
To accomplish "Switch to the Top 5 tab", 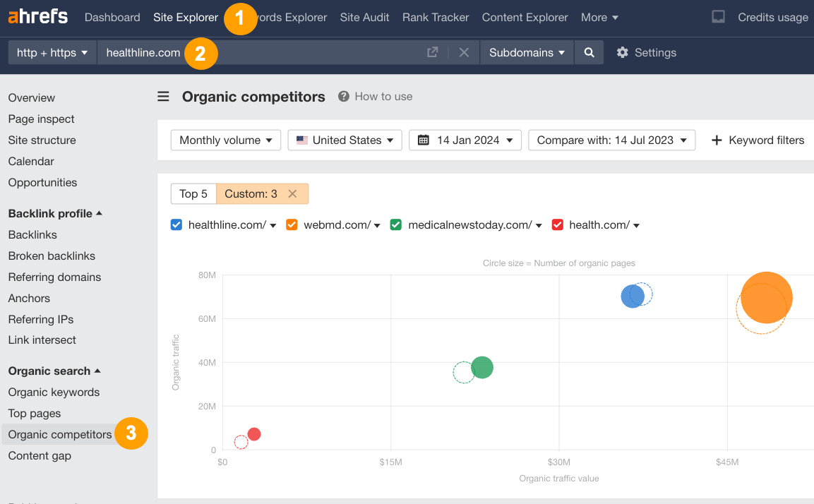I will point(193,193).
